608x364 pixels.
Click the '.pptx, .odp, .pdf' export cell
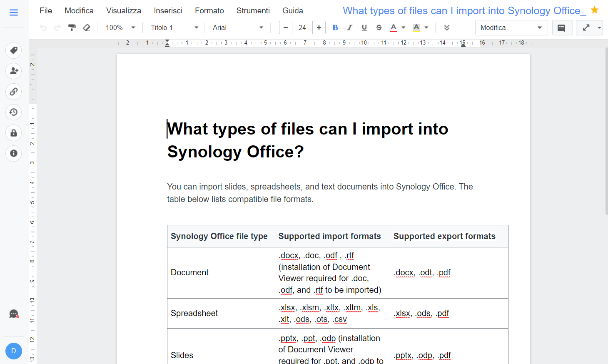click(449, 347)
